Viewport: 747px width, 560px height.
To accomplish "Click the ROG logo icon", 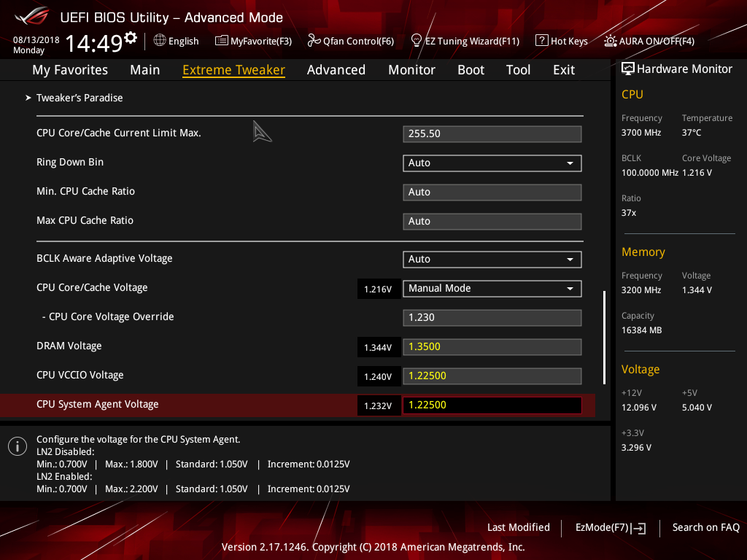I will pos(32,17).
